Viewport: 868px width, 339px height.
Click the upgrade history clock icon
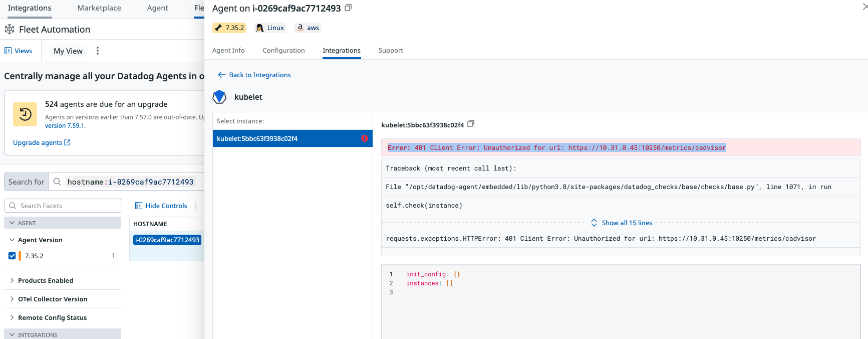click(x=25, y=114)
